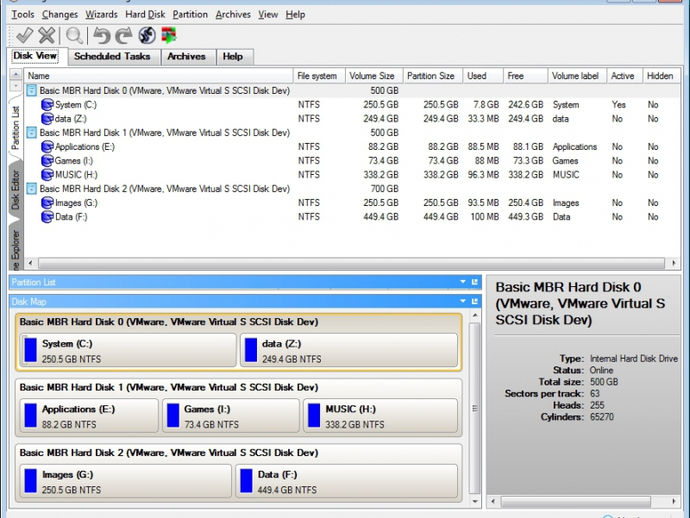
Task: Switch to the Scheduled Tasks tab
Action: click(x=113, y=56)
